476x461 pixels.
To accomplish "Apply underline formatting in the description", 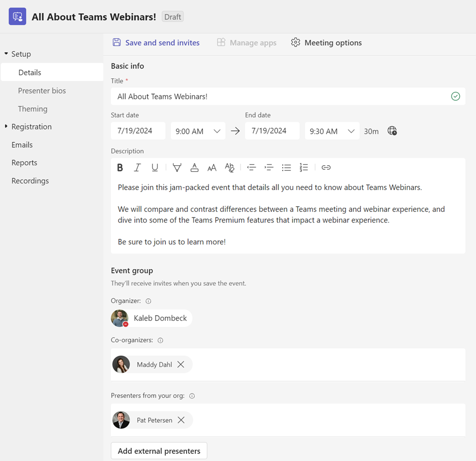I will (x=155, y=167).
